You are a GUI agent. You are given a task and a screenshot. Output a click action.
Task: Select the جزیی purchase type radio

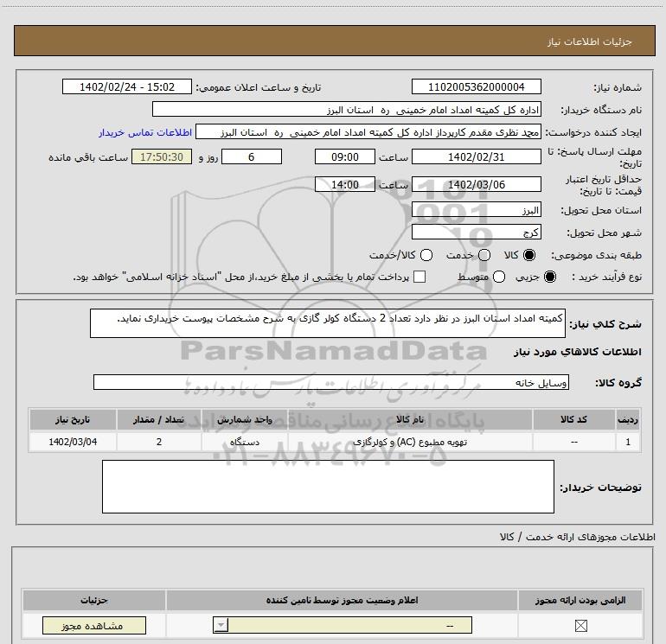coord(549,277)
